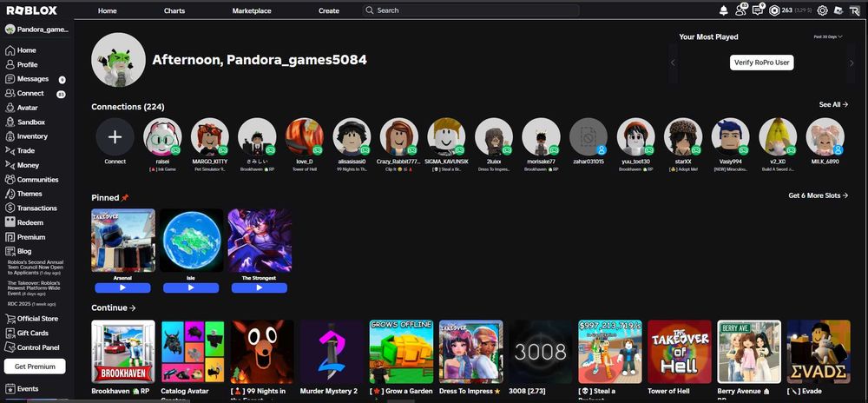Expand the Continue section

click(114, 307)
